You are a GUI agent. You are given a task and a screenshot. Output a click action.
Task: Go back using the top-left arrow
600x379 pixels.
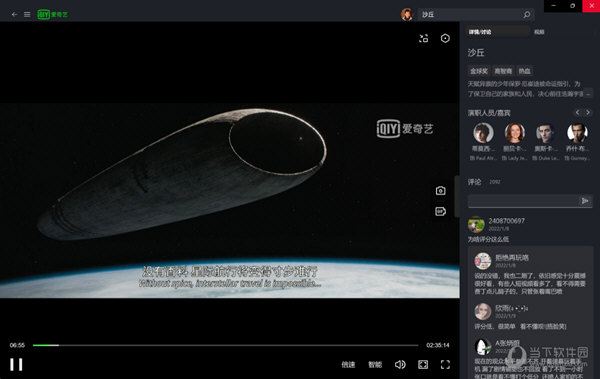click(14, 15)
